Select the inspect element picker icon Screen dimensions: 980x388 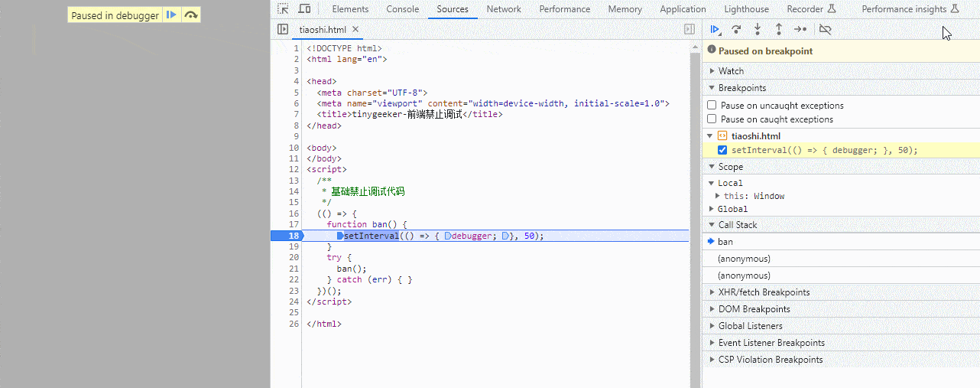pyautogui.click(x=283, y=9)
